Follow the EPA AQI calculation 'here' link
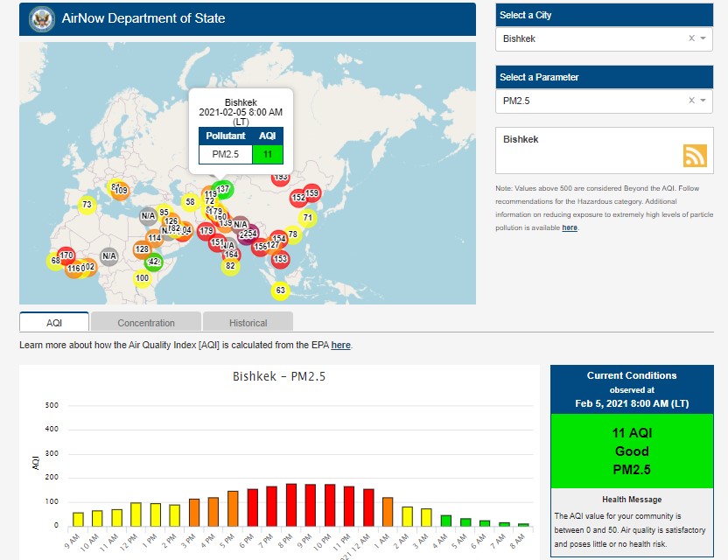Screen dimensions: 728x560 click(340, 345)
